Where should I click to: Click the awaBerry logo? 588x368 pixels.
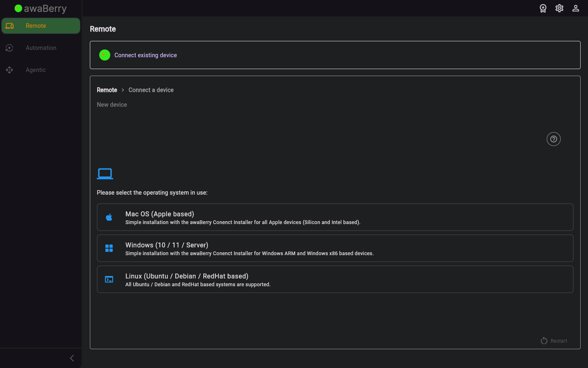point(40,9)
